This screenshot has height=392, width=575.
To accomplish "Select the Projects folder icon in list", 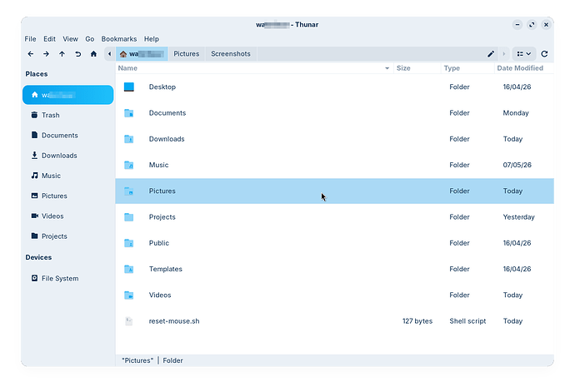I will [128, 217].
